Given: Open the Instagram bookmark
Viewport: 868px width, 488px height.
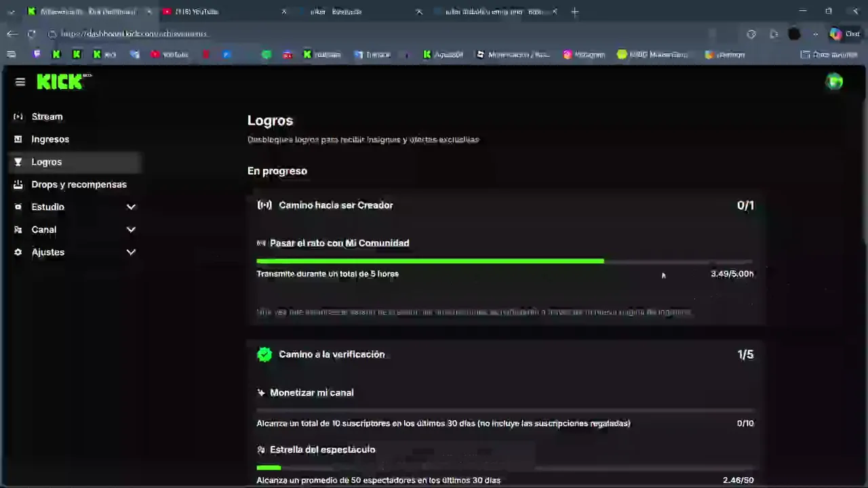Looking at the screenshot, I should click(583, 54).
